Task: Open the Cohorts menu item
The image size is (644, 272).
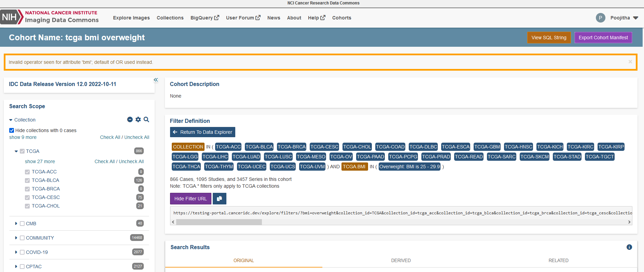Action: [342, 18]
